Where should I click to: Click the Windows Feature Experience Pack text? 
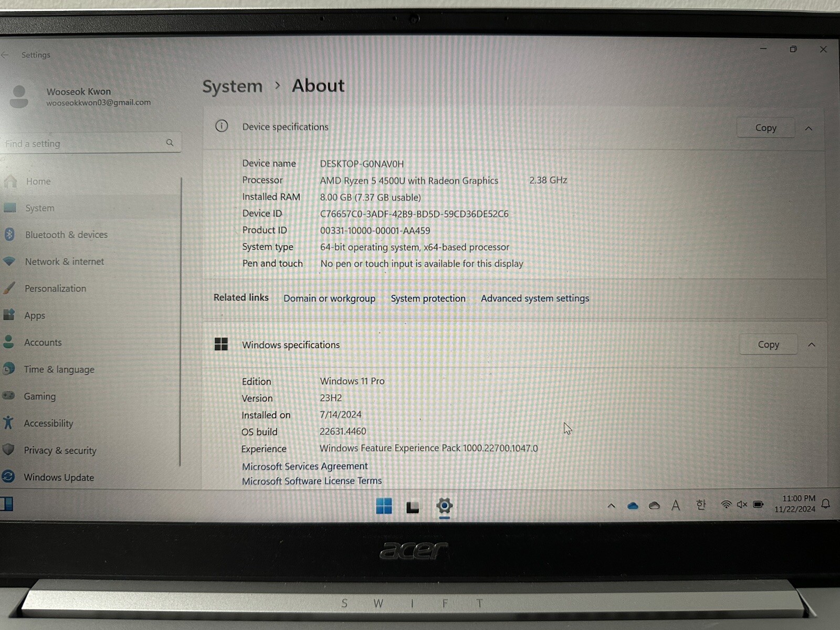[x=429, y=448]
